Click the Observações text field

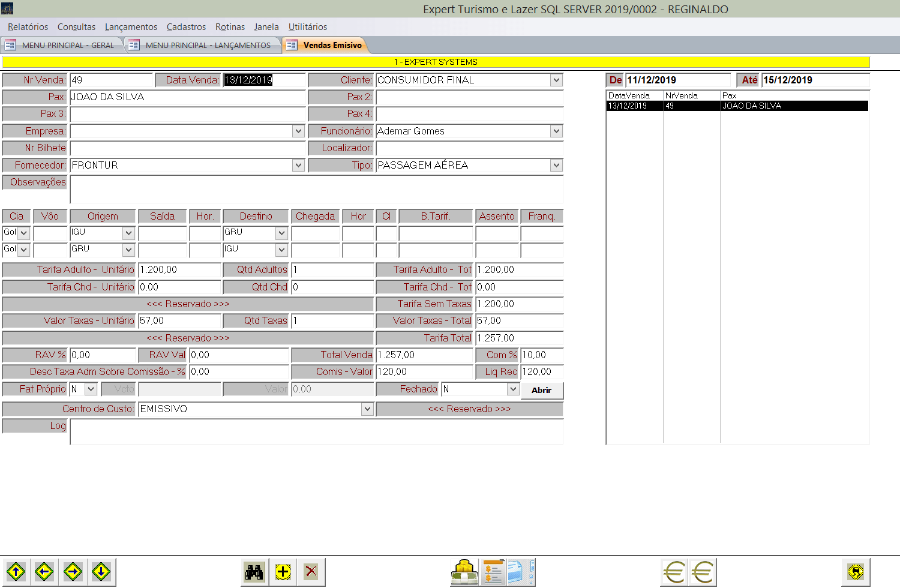tap(316, 189)
